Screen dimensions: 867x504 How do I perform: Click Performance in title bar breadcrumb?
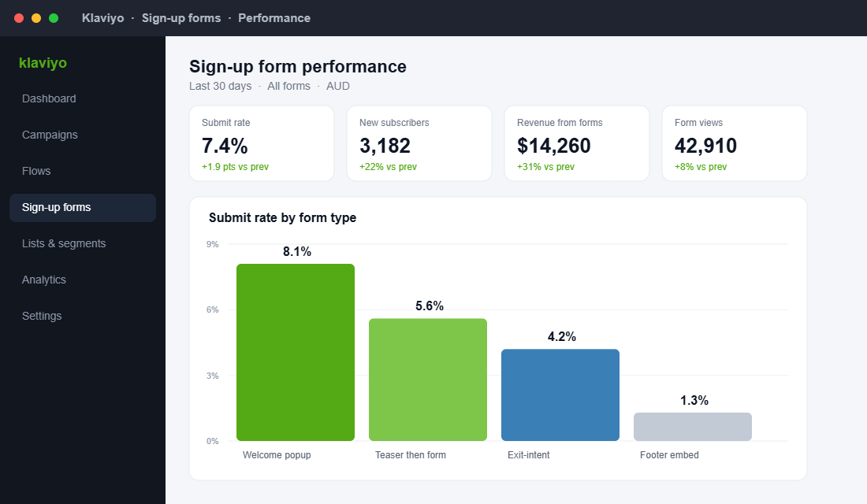coord(274,18)
